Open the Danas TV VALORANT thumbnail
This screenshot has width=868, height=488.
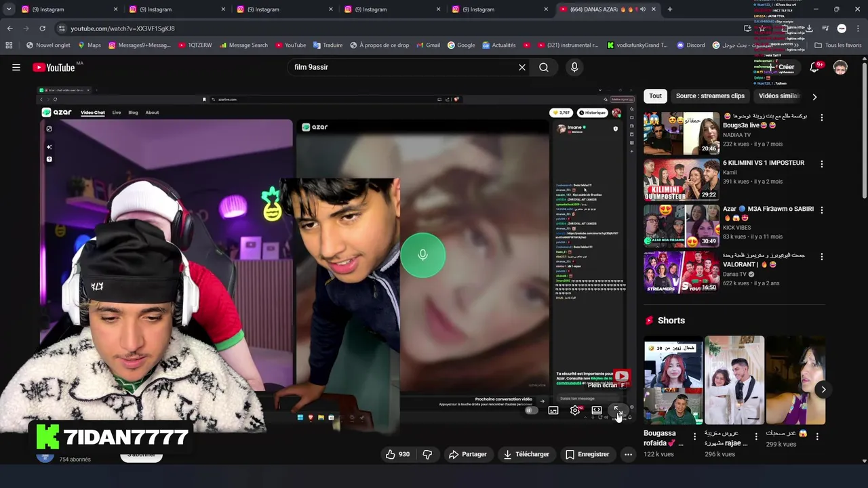coord(681,272)
